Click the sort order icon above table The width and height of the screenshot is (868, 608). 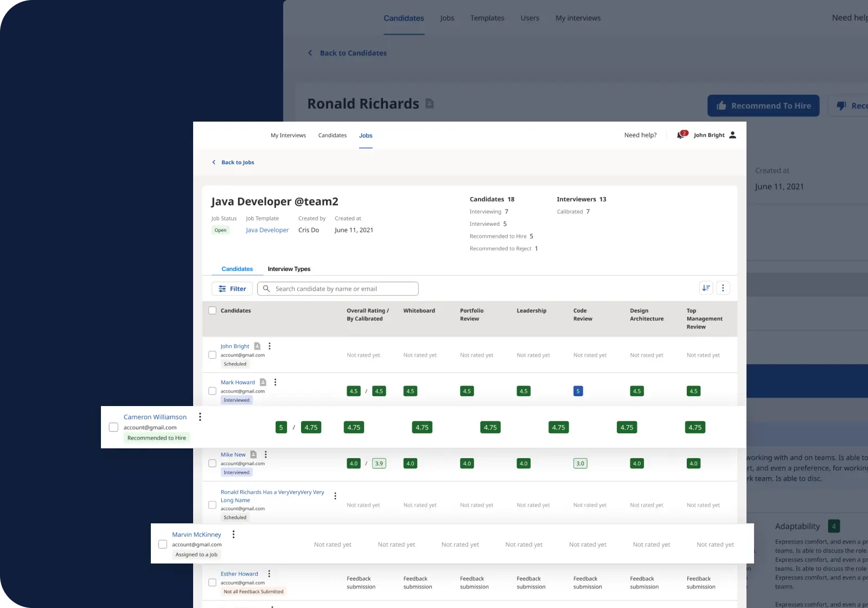tap(706, 288)
